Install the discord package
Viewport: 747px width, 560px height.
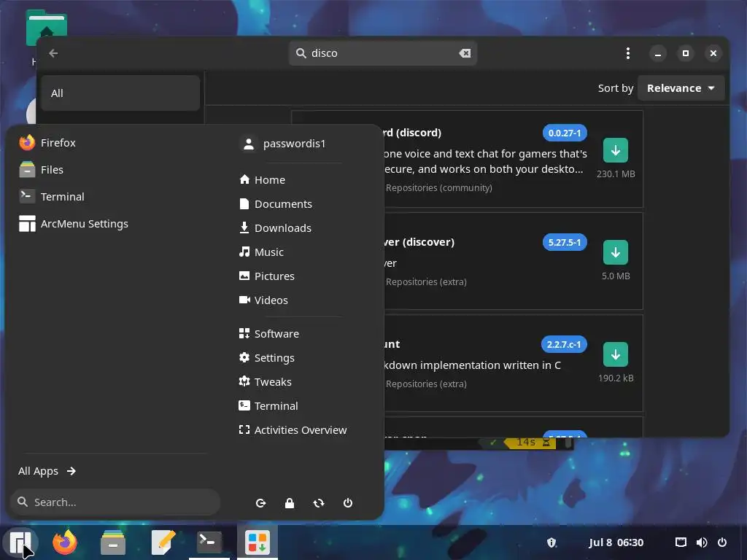pos(616,150)
